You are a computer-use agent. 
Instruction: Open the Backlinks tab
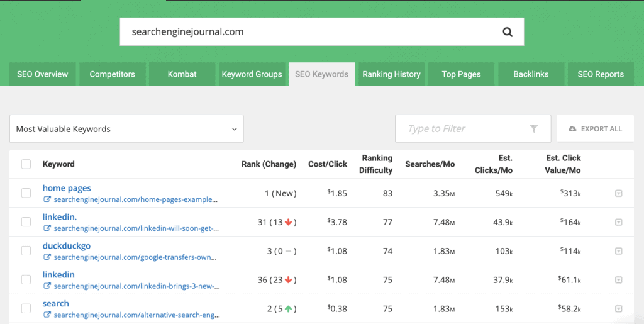[x=531, y=74]
